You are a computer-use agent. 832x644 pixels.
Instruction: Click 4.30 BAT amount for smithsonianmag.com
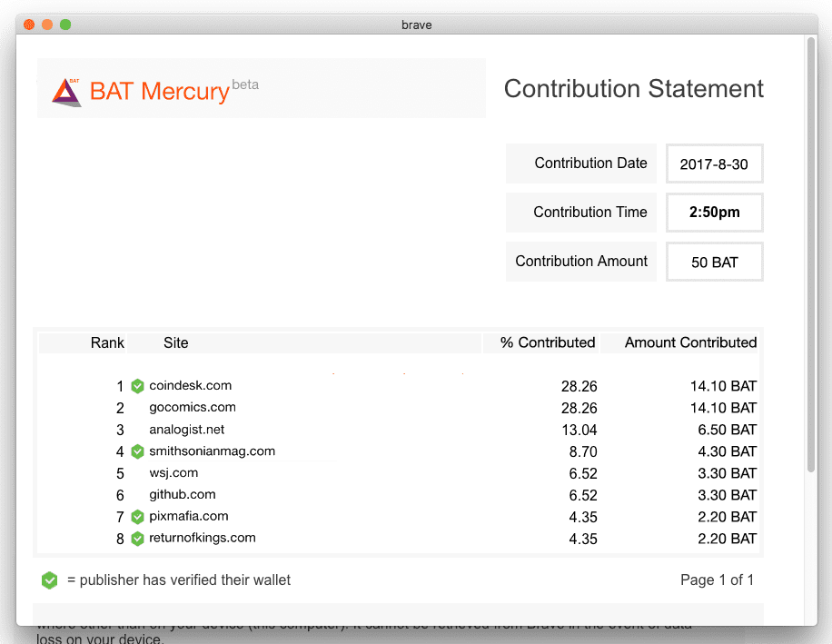click(727, 451)
